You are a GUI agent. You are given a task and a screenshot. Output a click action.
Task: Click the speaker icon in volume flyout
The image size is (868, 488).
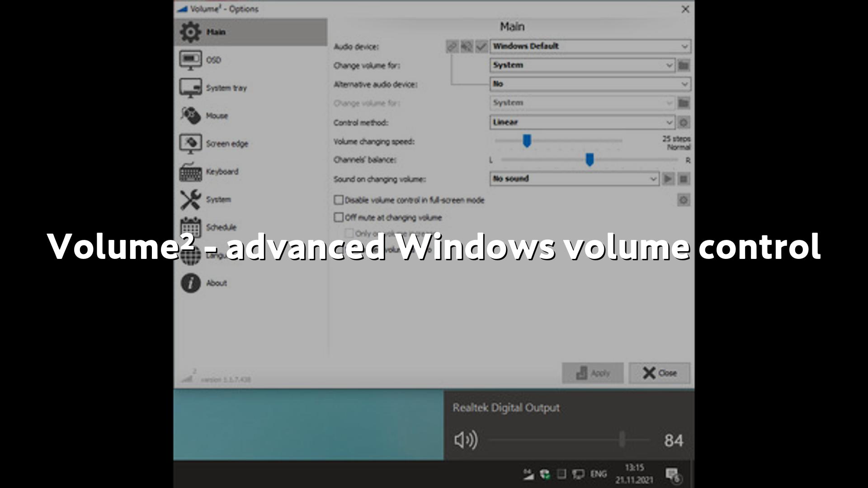tap(466, 440)
